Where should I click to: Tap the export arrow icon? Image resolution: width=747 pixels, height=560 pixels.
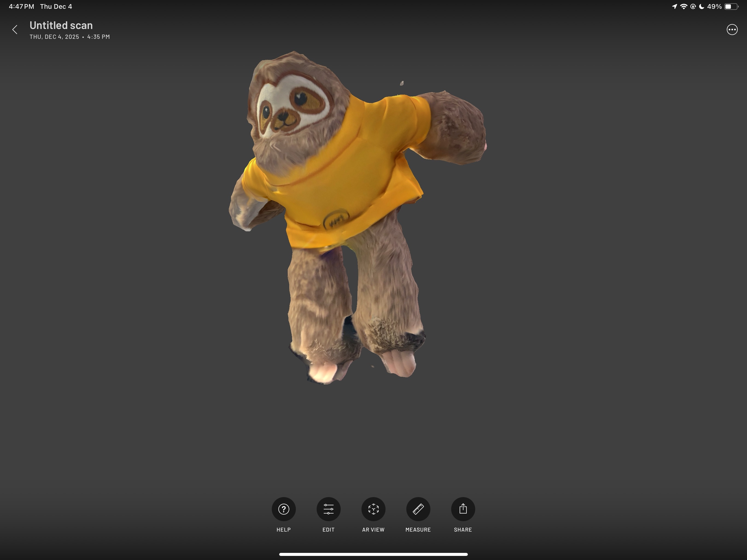tap(463, 509)
